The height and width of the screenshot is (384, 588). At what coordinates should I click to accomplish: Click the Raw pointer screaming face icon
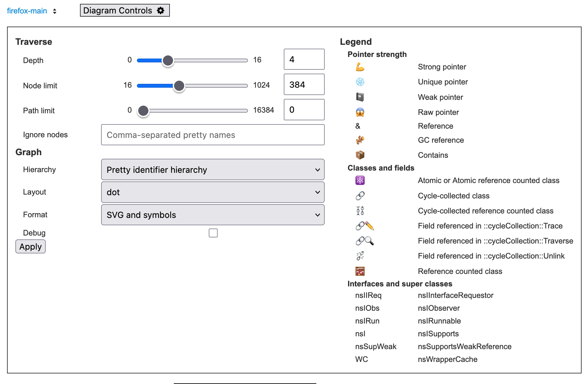(360, 112)
